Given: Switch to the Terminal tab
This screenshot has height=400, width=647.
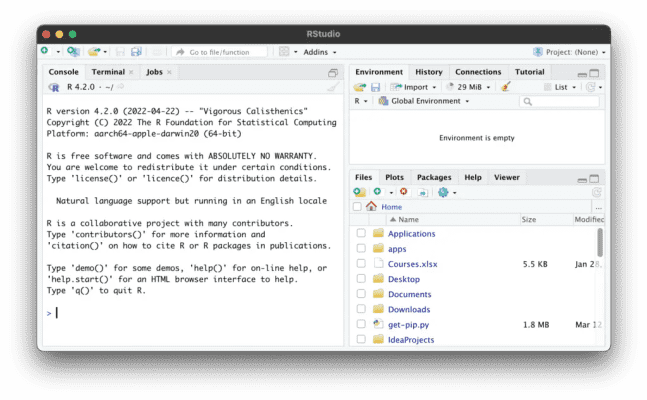Looking at the screenshot, I should 108,72.
